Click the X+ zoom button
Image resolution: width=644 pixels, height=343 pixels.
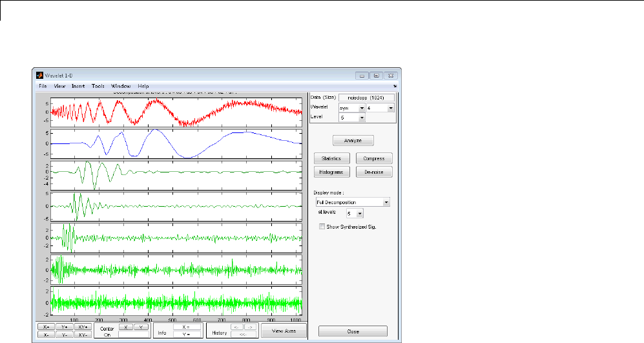pos(45,327)
